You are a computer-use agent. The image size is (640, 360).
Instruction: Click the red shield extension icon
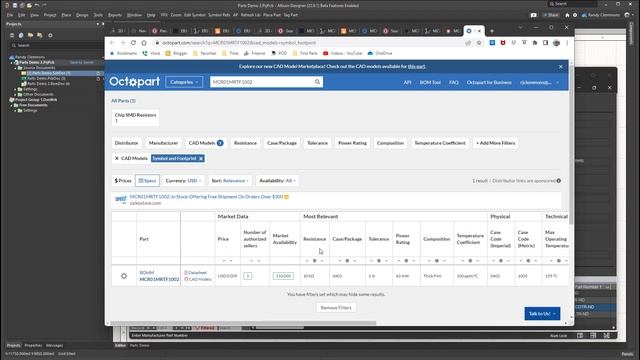[x=503, y=42]
